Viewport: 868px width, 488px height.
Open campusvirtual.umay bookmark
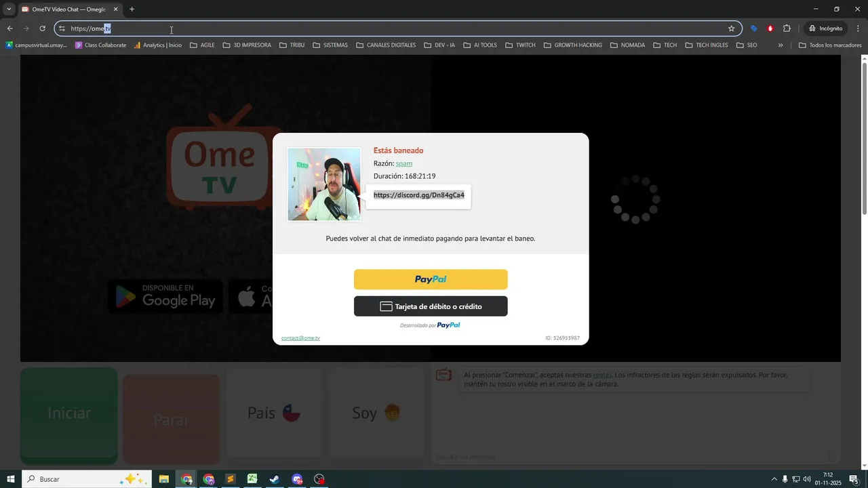click(37, 45)
